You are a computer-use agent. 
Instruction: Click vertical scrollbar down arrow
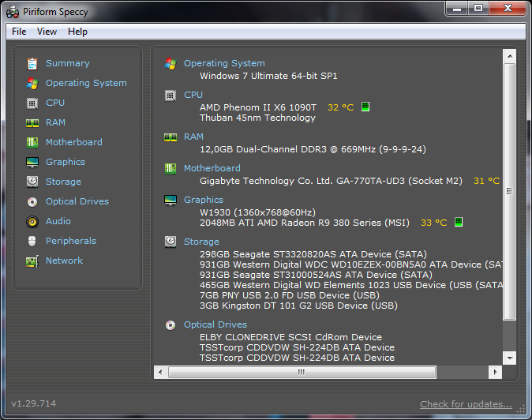[510, 358]
